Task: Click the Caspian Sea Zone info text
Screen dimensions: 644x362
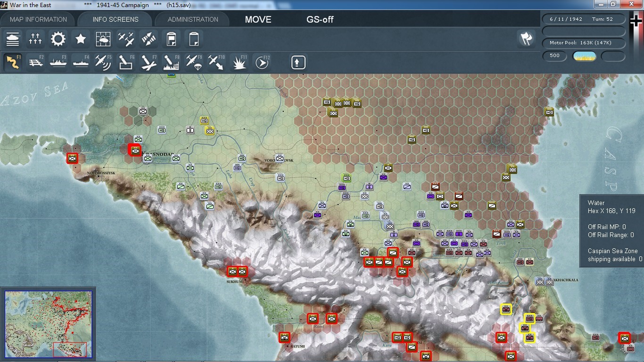Action: pyautogui.click(x=612, y=251)
